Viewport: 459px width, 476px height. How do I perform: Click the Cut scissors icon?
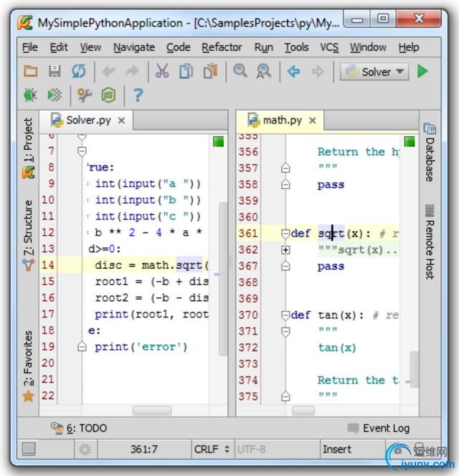click(x=163, y=71)
